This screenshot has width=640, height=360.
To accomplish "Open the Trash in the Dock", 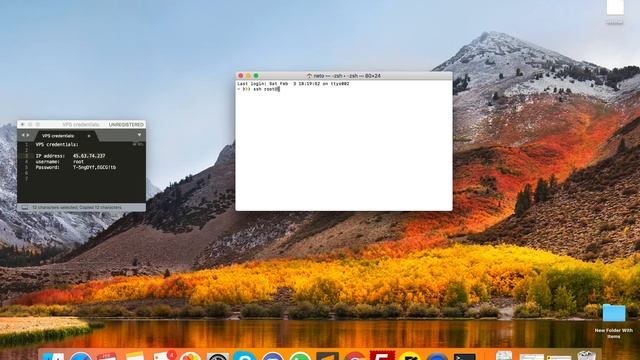I will tap(587, 356).
